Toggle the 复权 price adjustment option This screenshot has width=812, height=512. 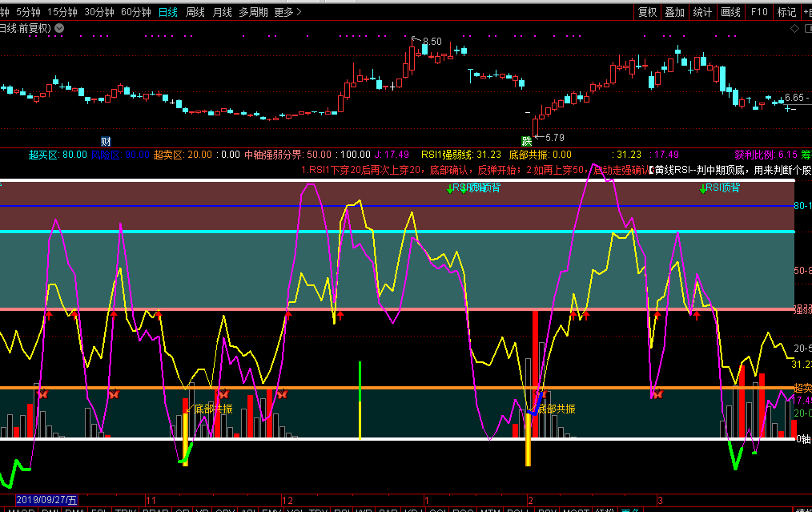pyautogui.click(x=647, y=12)
